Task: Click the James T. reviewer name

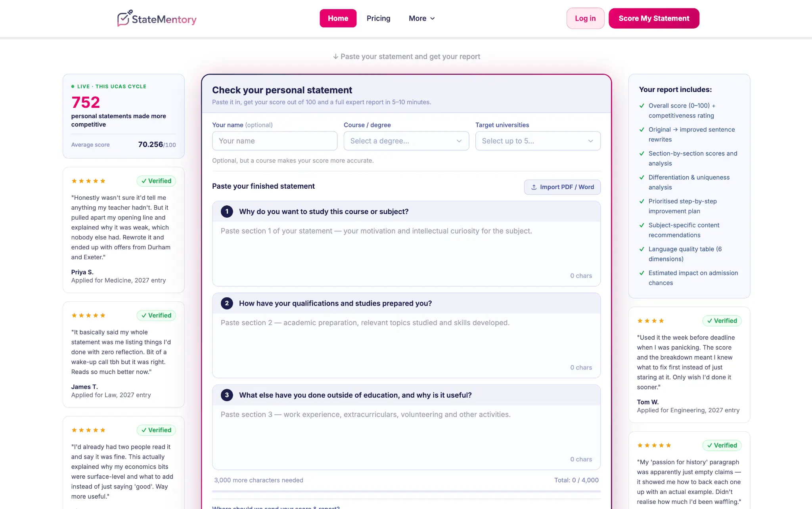Action: (84, 387)
